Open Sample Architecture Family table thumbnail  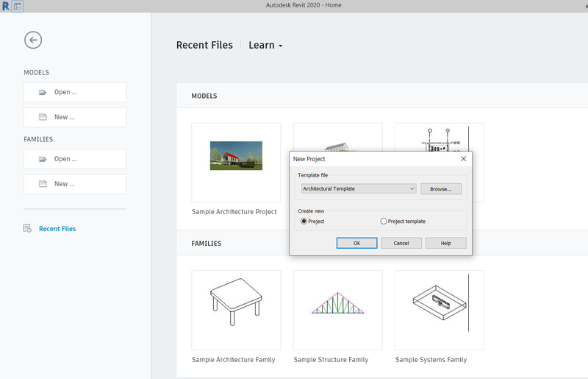236,310
